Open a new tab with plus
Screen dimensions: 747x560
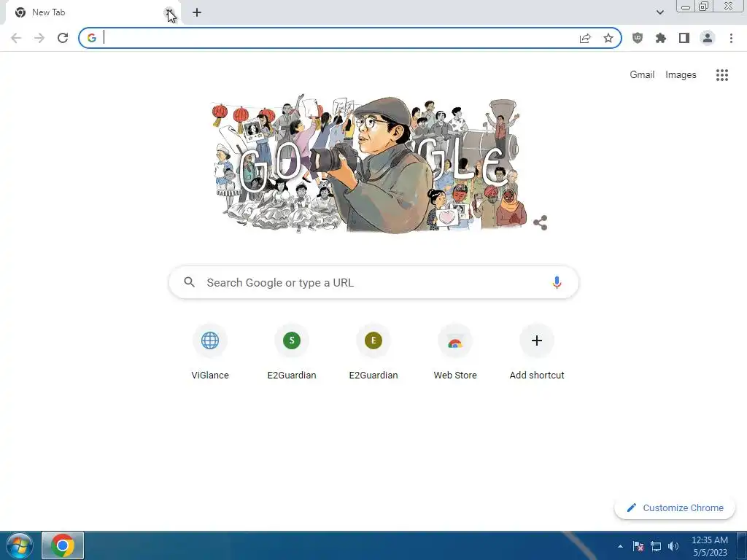pos(197,12)
